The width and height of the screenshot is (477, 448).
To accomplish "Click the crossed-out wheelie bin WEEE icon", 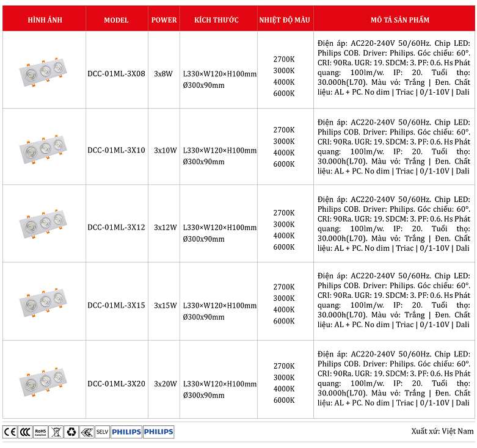I will pos(56,432).
